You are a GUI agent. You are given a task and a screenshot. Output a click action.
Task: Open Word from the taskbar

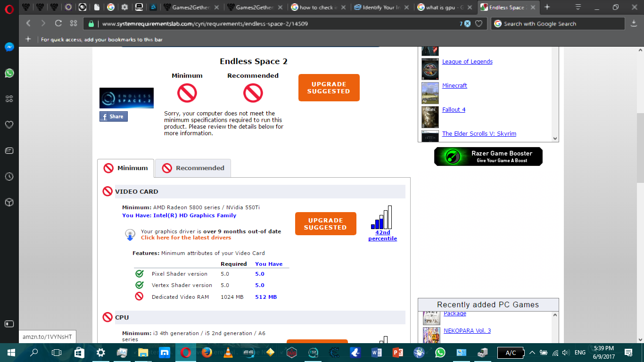376,353
